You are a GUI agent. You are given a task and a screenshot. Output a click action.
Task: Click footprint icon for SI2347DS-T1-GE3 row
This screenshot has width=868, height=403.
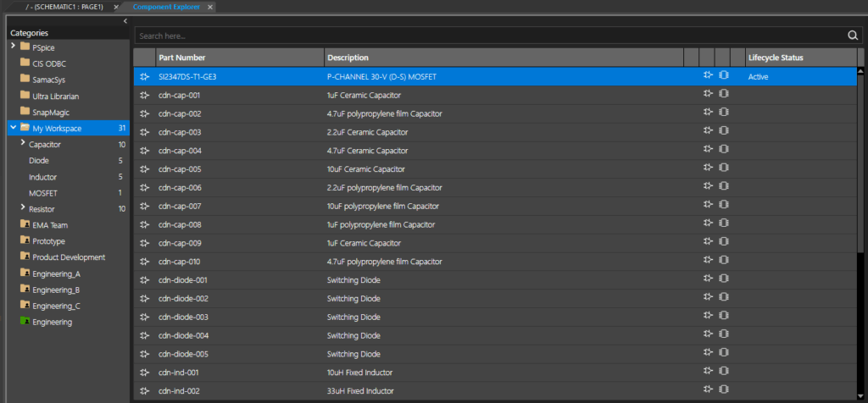pyautogui.click(x=723, y=76)
